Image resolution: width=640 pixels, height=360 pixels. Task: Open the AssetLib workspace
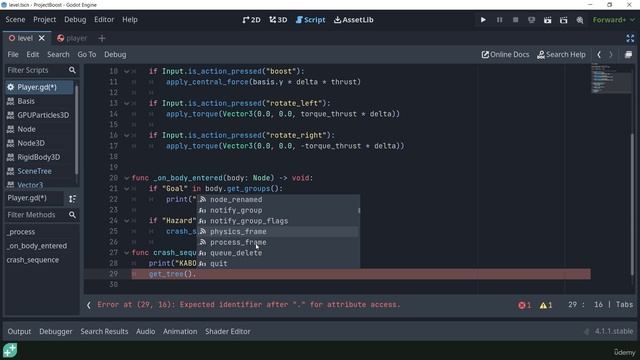[x=353, y=20]
